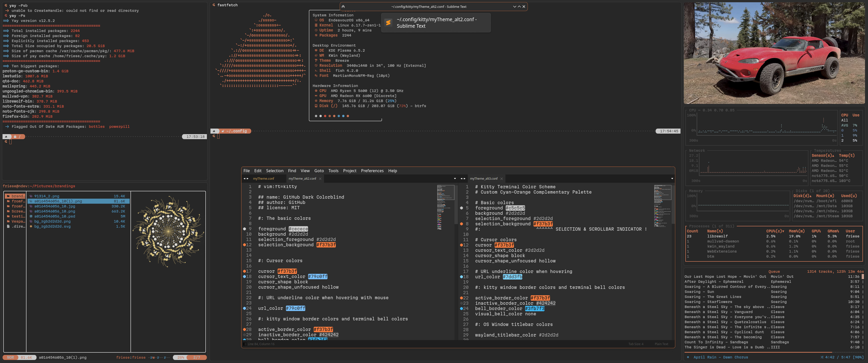Click Plain Text syntax selector in status bar

[x=661, y=344]
